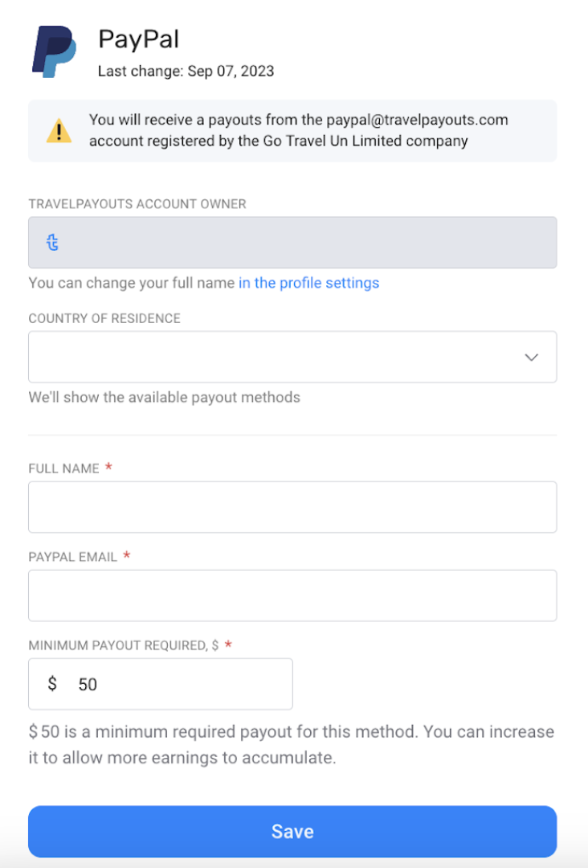Click the COUNTRY OF RESIDENCE label

click(104, 318)
